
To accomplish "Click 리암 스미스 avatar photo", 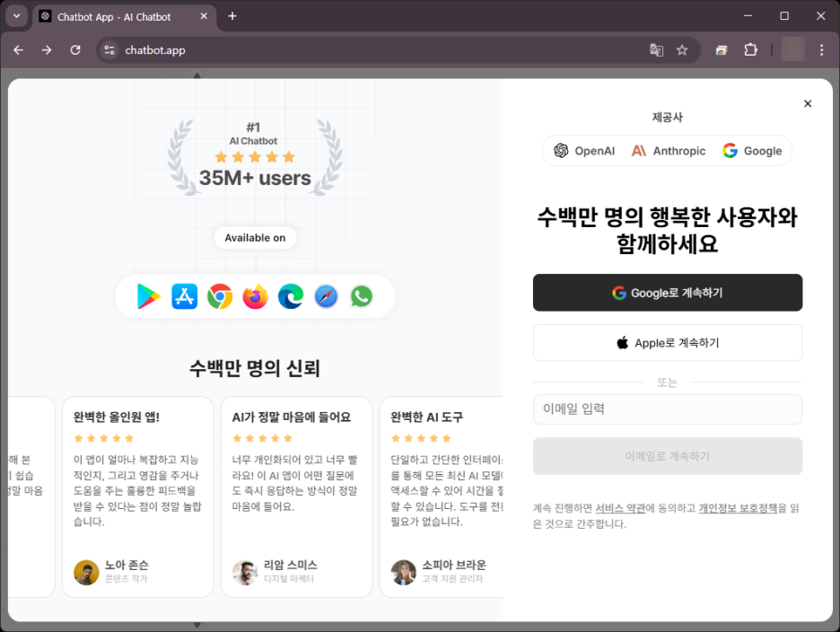I will (x=245, y=573).
